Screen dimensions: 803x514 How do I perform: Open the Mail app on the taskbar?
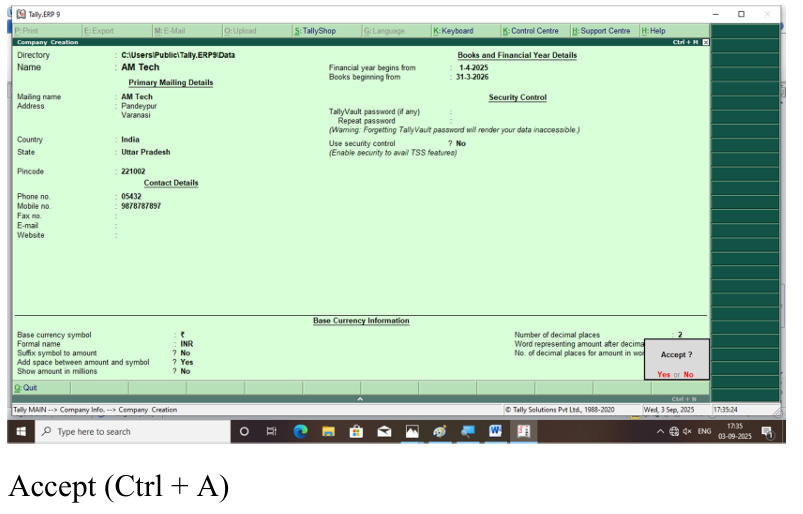click(x=383, y=431)
